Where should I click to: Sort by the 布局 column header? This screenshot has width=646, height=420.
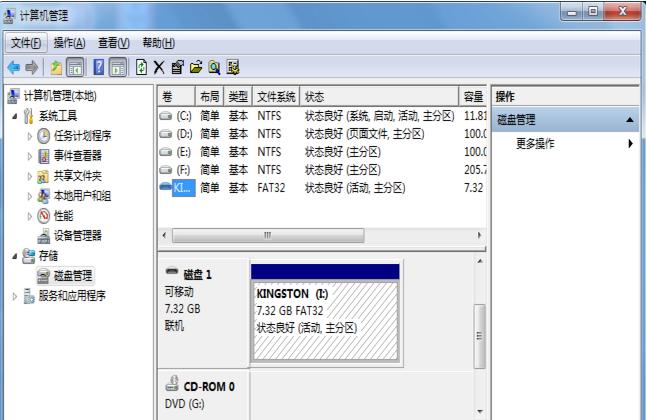coord(209,97)
